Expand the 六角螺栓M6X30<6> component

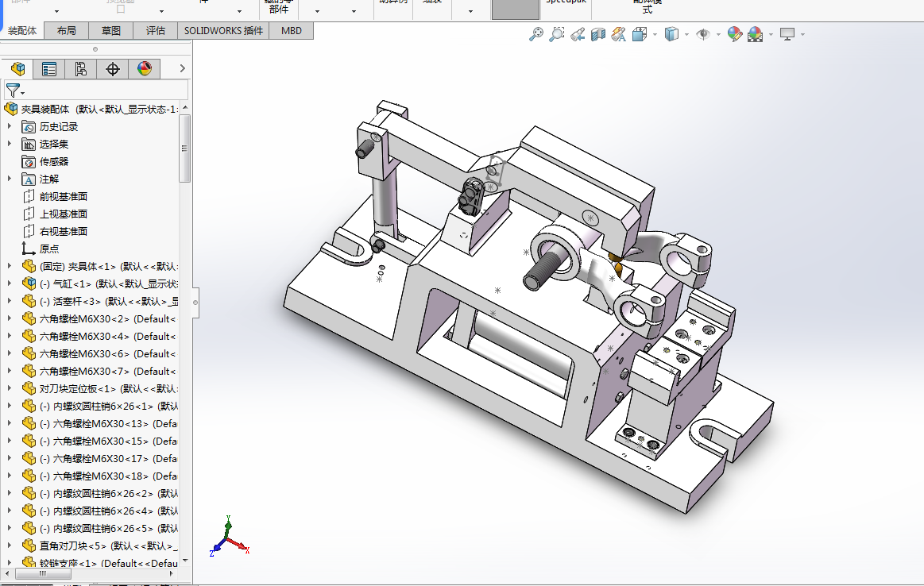click(9, 353)
